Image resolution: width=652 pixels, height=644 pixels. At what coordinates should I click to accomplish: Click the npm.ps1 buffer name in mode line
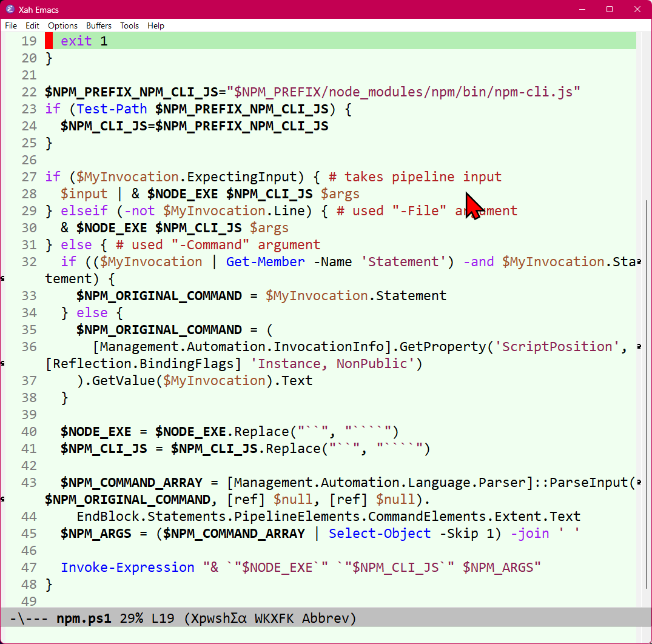pos(84,618)
